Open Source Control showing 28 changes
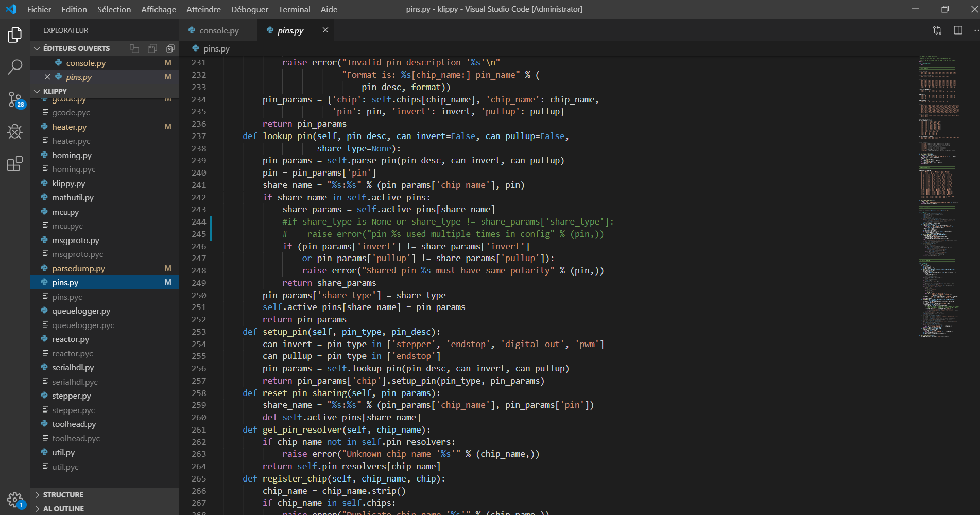Viewport: 980px width, 515px height. tap(14, 99)
